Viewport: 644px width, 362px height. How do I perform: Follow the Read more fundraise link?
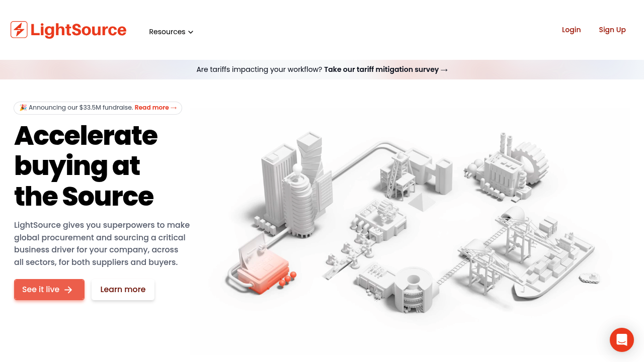click(x=151, y=108)
